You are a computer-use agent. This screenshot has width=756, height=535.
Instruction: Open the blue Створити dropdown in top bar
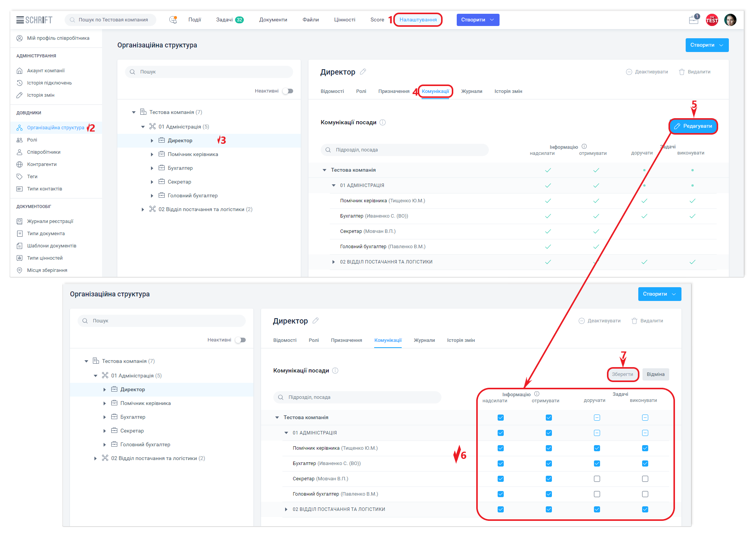tap(478, 20)
